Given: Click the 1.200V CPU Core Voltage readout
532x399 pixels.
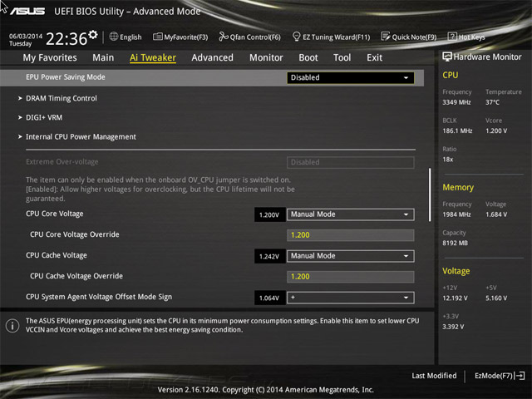Looking at the screenshot, I should coord(269,214).
